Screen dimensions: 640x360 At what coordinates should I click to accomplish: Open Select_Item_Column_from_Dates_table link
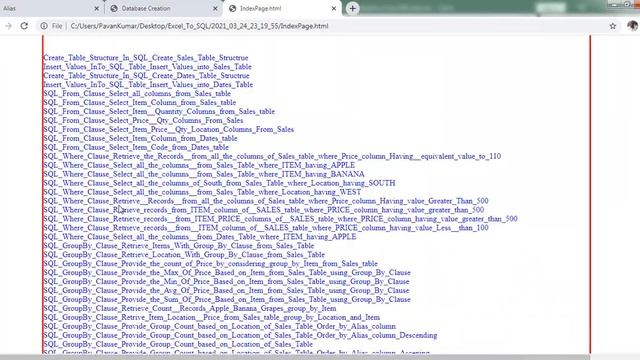click(140, 138)
